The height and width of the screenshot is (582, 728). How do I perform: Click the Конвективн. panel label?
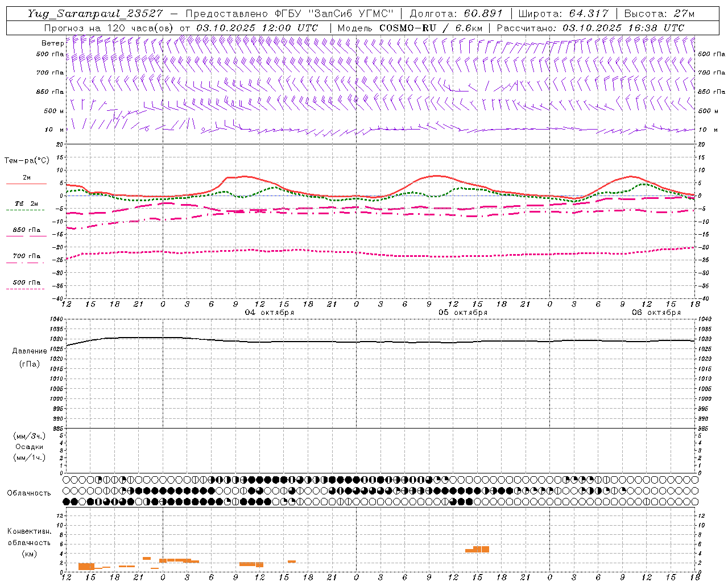point(30,531)
